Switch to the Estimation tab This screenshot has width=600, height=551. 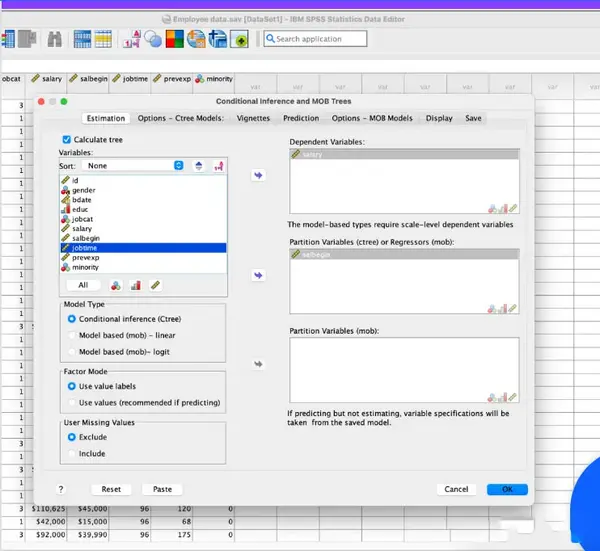pos(106,118)
